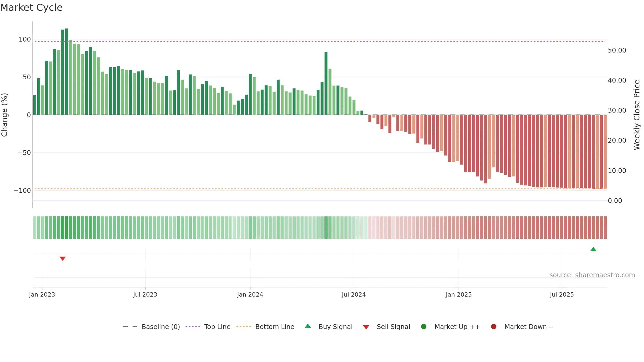Click the Jan 2023 axis label
The width and height of the screenshot is (644, 362).
click(42, 295)
